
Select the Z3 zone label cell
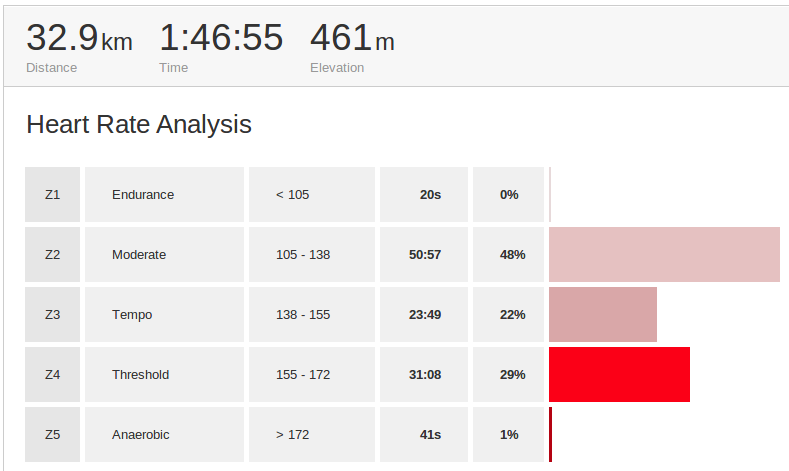click(52, 315)
